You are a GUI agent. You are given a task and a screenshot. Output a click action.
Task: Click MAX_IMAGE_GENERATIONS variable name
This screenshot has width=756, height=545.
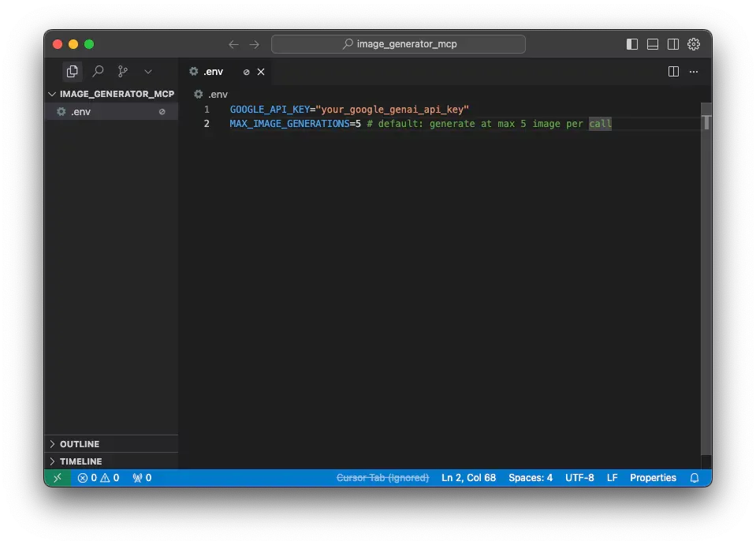[x=289, y=124]
